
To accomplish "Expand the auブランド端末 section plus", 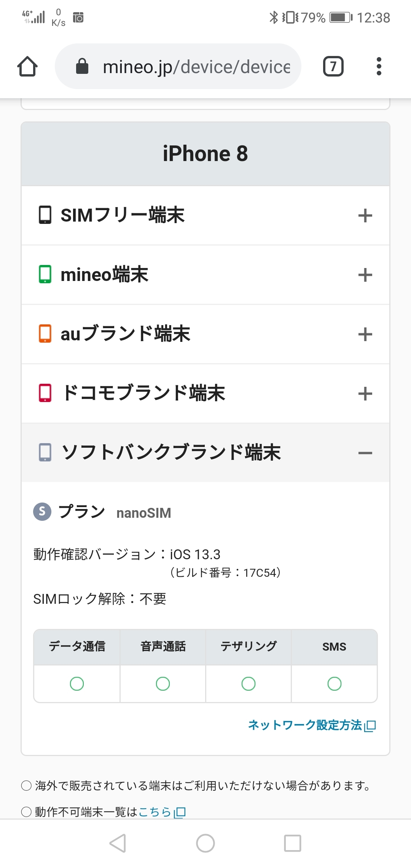I will coord(365,334).
